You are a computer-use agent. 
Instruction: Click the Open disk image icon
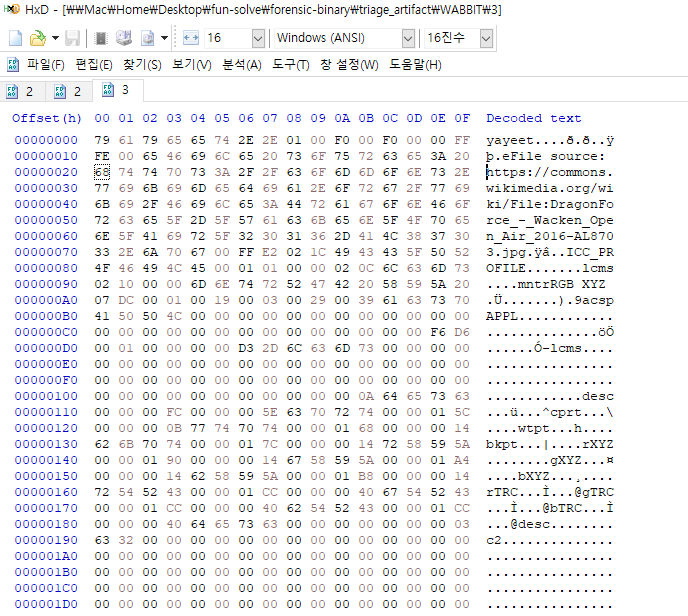tap(147, 38)
